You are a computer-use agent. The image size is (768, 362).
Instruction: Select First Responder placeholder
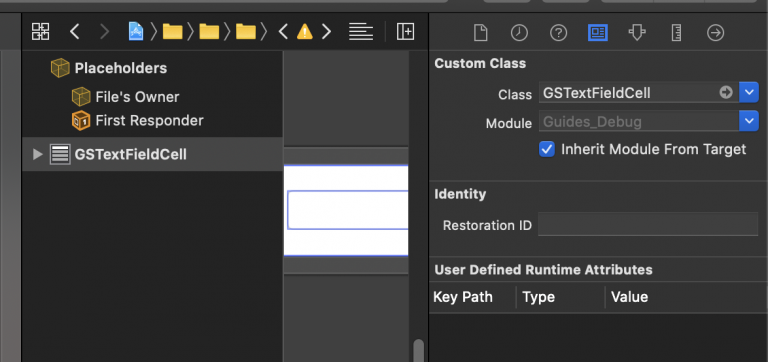(x=149, y=121)
